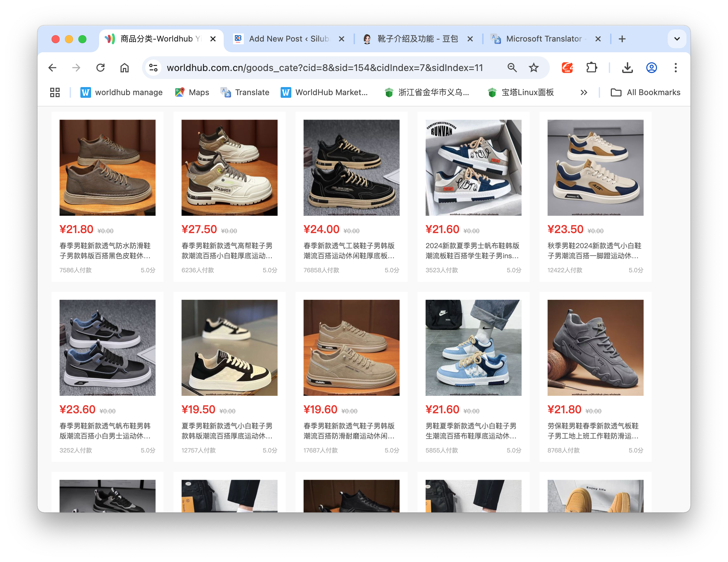Click the search magnifier in address bar
This screenshot has width=728, height=562.
512,68
